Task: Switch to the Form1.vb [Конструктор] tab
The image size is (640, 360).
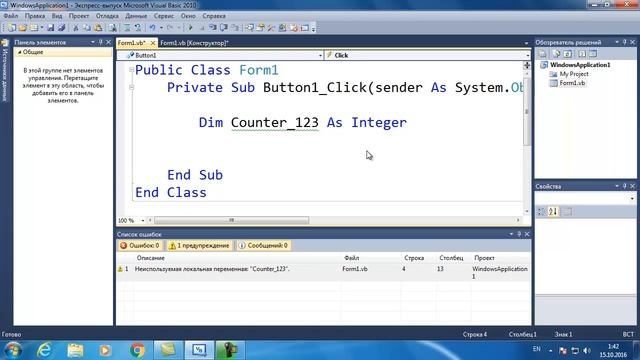Action: 194,43
